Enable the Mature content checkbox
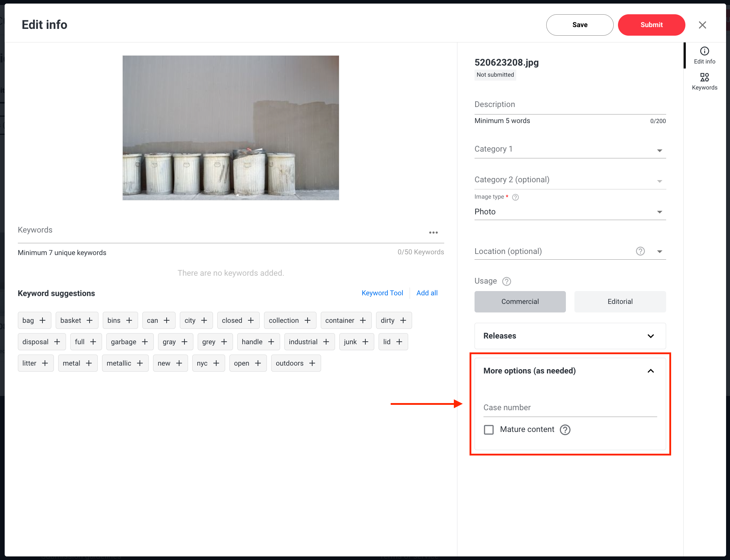 click(x=488, y=429)
